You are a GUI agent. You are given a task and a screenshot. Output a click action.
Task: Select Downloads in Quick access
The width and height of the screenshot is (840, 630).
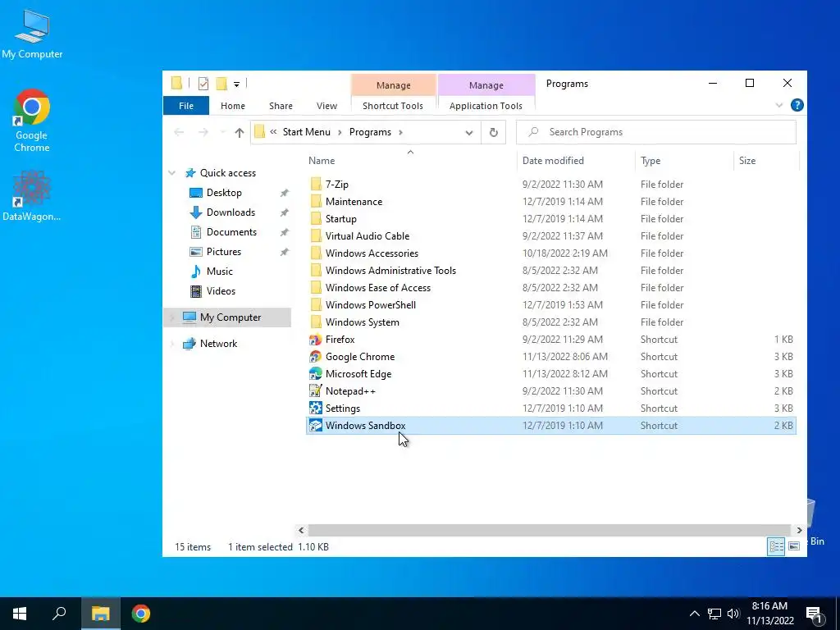pos(231,212)
